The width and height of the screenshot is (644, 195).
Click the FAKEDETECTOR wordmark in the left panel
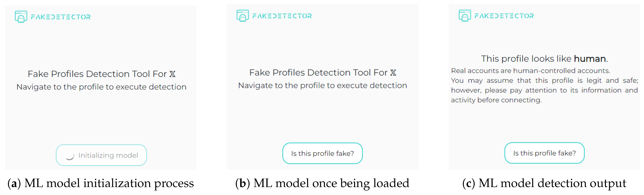(60, 17)
